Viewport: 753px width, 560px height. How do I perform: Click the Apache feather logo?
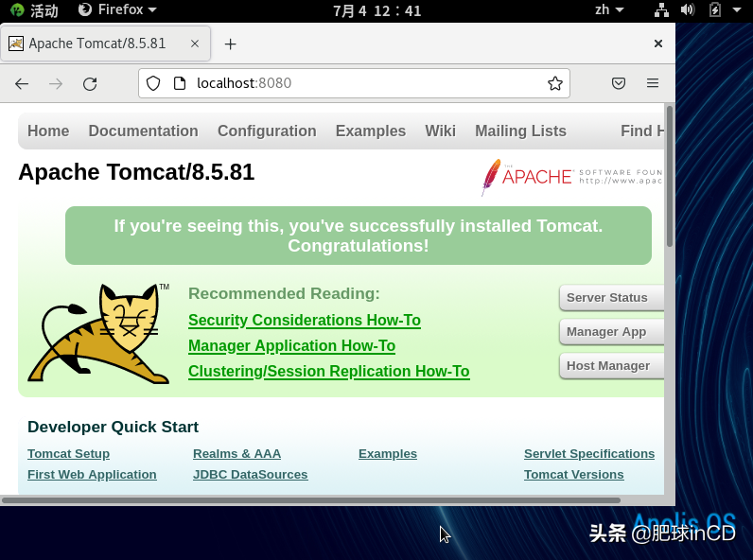point(491,177)
